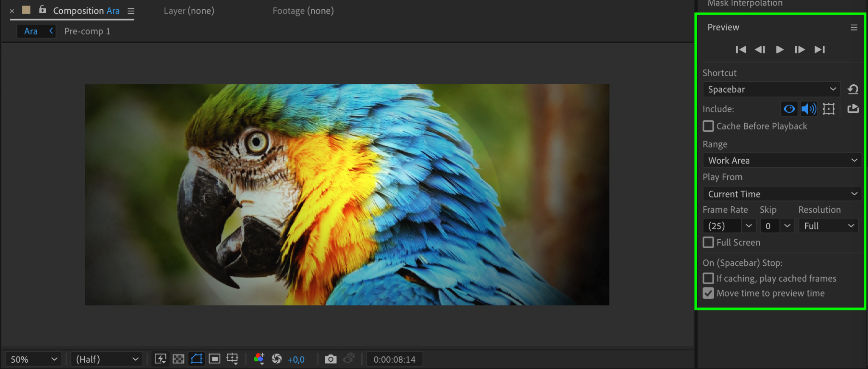
Task: Click the Region of Interest icon
Action: click(214, 359)
